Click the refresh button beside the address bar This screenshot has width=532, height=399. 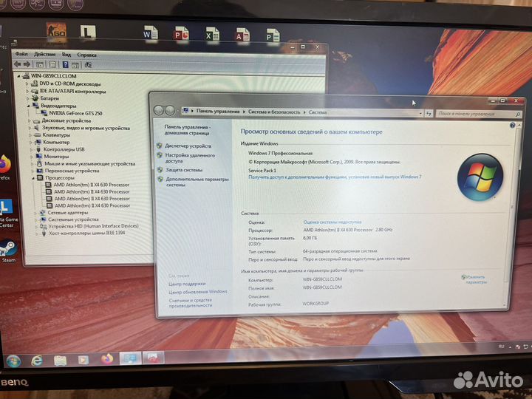click(x=429, y=114)
